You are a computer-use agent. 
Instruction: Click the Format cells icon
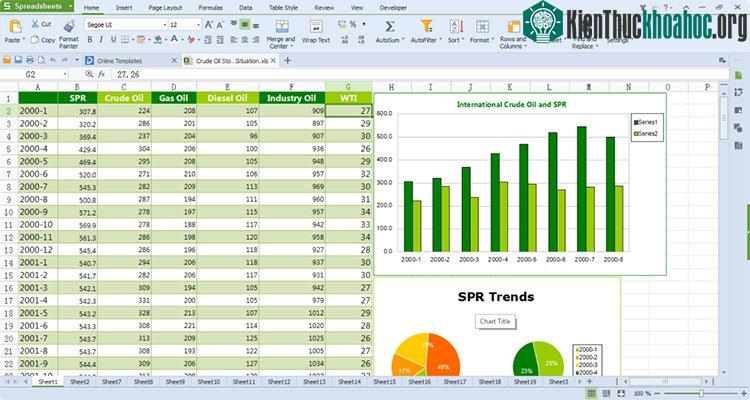482,26
